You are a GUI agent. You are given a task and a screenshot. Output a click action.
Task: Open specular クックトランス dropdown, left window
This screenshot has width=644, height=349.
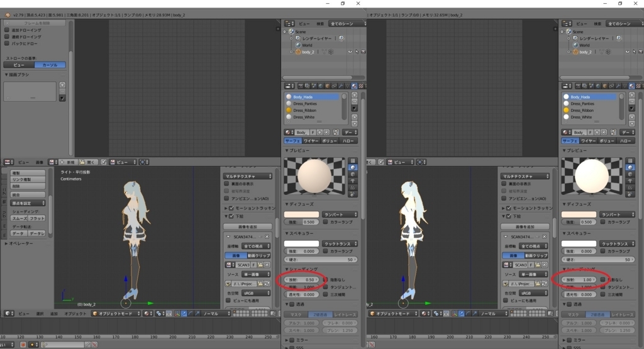340,243
